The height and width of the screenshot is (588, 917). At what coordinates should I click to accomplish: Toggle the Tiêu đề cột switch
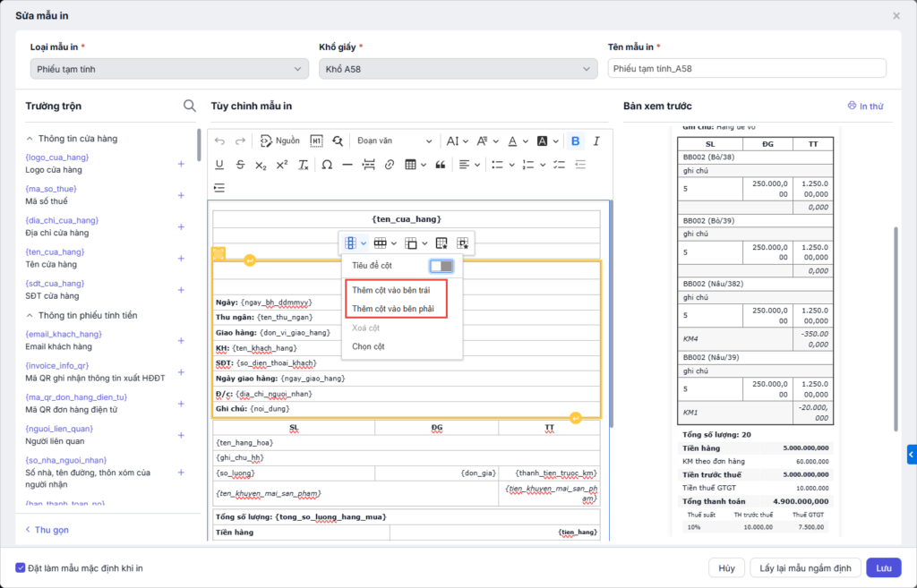(x=441, y=266)
